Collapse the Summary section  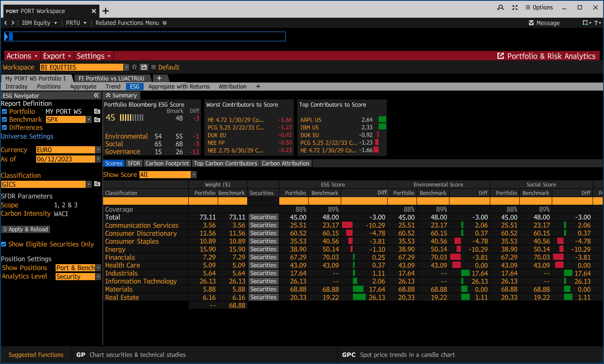pyautogui.click(x=121, y=96)
